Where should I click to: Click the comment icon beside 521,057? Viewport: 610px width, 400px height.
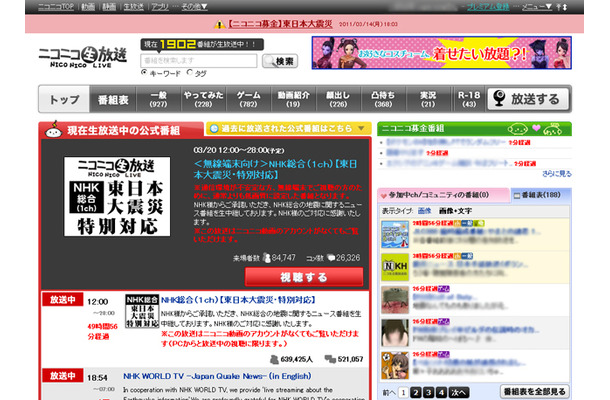pos(330,359)
